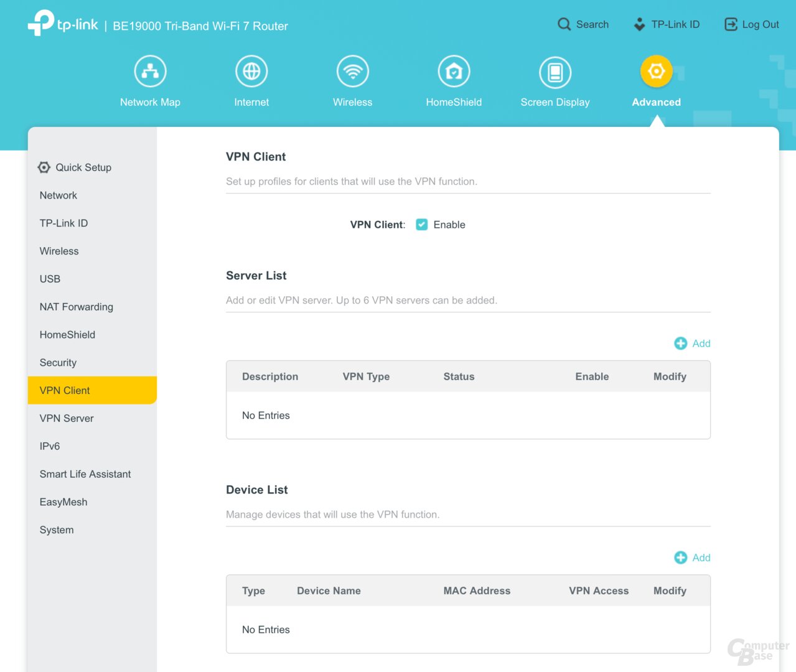Screen dimensions: 796x672
Task: Open the Network Map icon
Action: (x=150, y=72)
